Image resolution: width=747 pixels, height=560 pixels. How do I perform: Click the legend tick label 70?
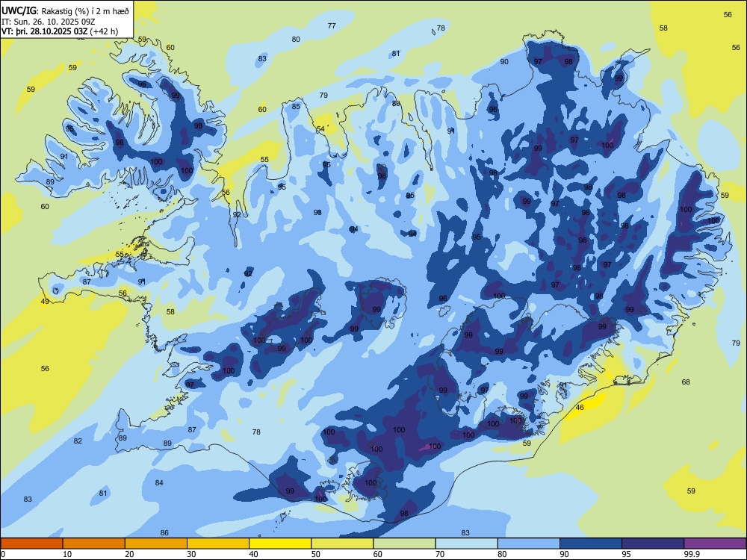tap(440, 554)
